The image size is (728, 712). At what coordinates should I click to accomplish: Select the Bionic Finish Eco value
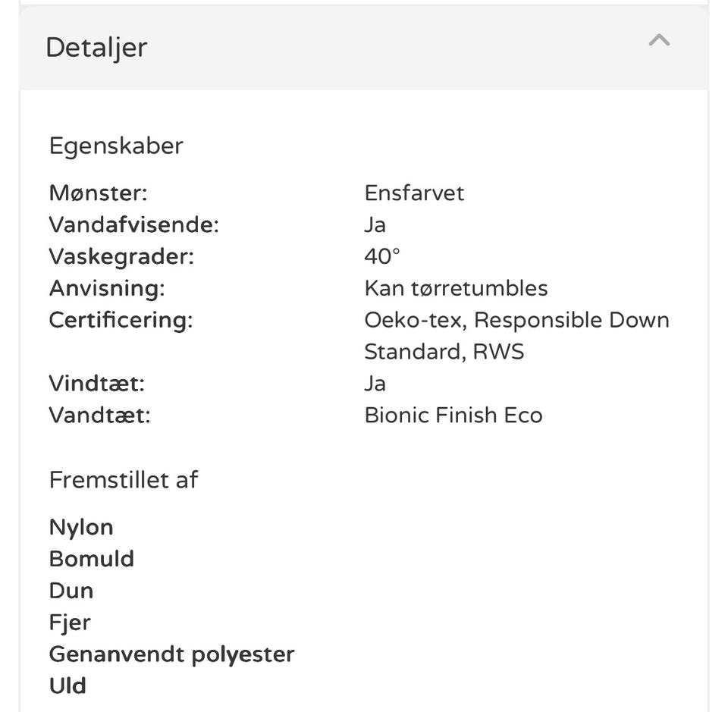coord(453,416)
